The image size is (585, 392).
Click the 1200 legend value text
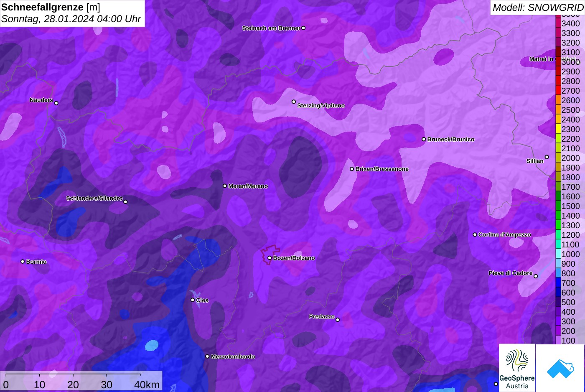(570, 235)
